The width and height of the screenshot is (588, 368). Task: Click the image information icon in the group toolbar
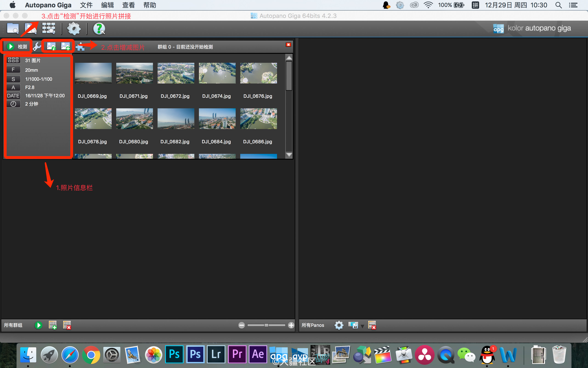(51, 46)
